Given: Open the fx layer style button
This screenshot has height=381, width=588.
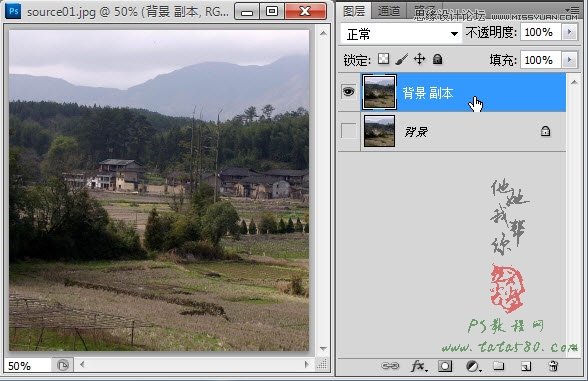Looking at the screenshot, I should click(418, 366).
